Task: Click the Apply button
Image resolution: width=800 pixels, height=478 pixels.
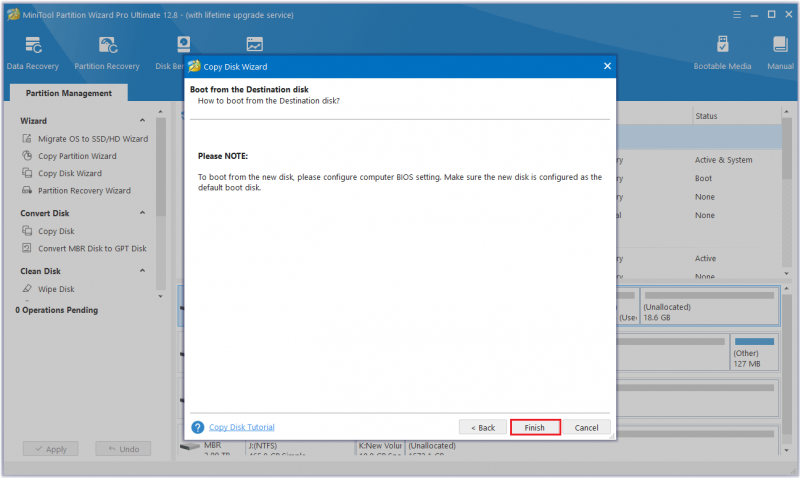Action: click(51, 449)
